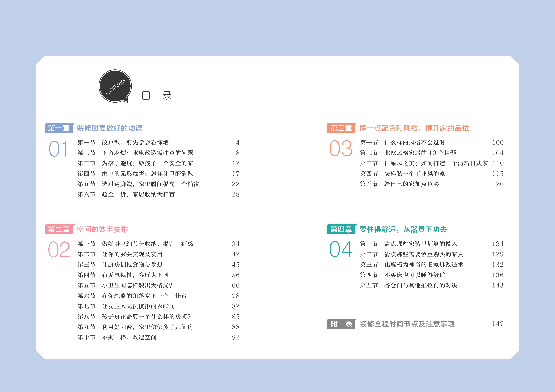Click appendix title 装修全程时间节点及注意事项

[407, 324]
